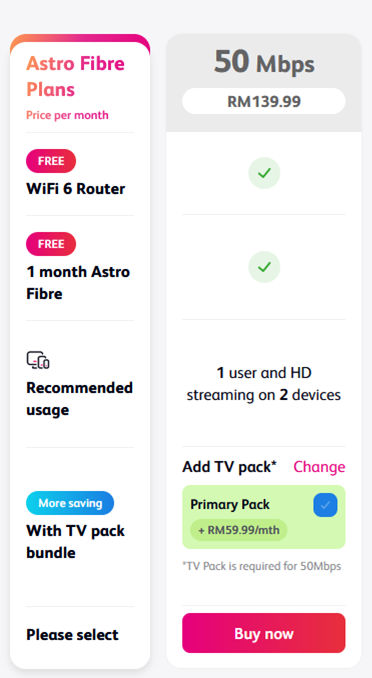Select the Primary Pack card
372x678 pixels.
[264, 517]
